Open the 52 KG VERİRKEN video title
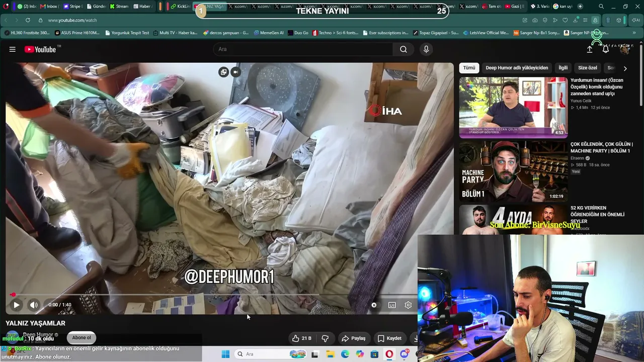The height and width of the screenshot is (362, 644). pos(597,214)
